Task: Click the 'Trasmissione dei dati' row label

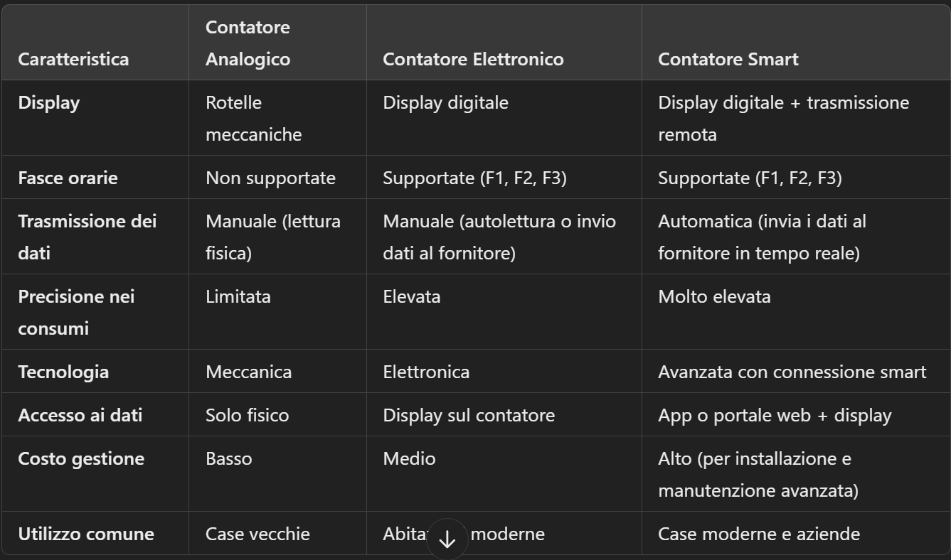Action: click(x=87, y=237)
